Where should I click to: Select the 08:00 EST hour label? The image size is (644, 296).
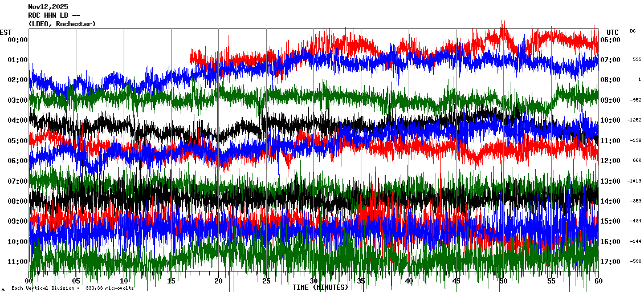point(18,201)
